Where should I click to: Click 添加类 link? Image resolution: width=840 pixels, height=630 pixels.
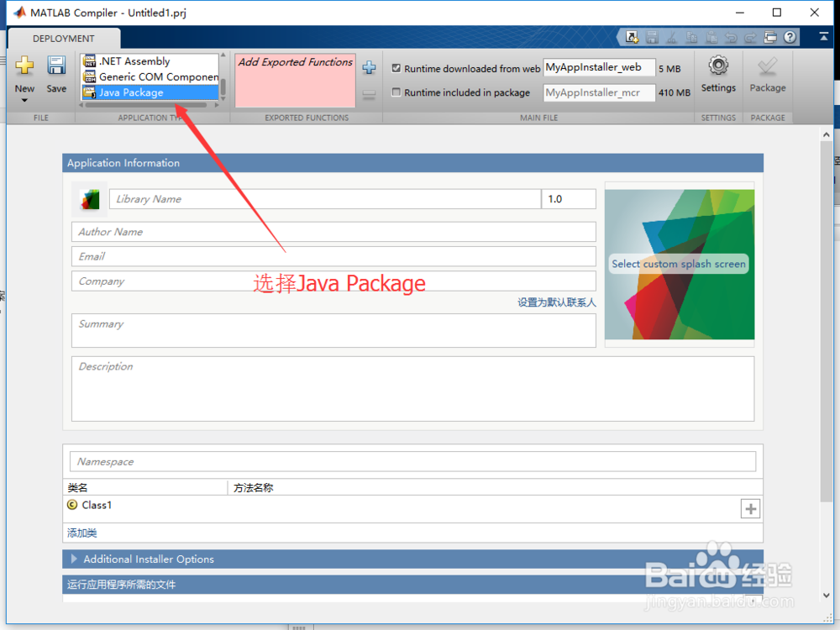click(82, 533)
